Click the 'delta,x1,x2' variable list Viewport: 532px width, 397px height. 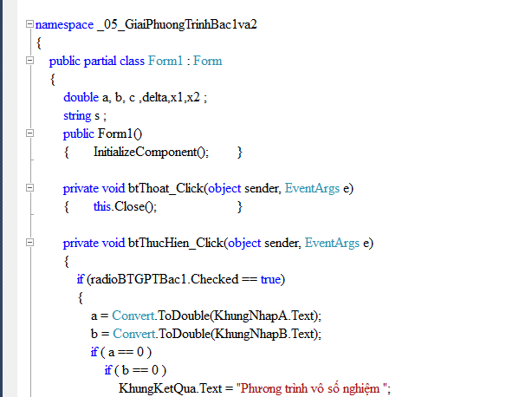click(172, 97)
